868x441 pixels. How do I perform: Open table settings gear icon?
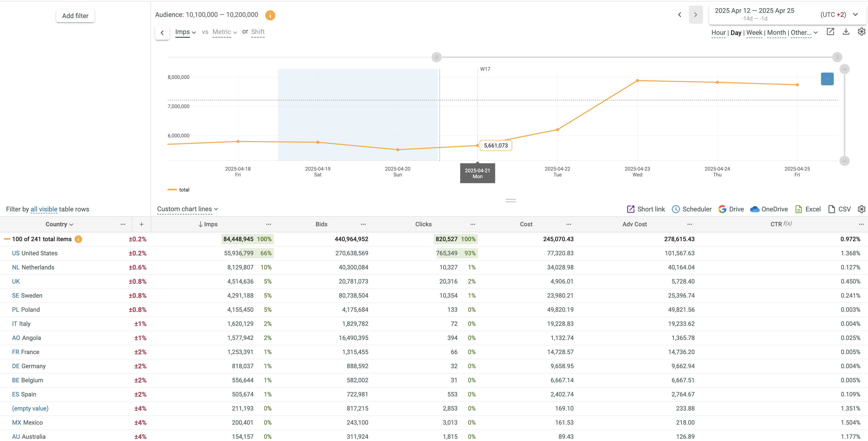point(861,209)
